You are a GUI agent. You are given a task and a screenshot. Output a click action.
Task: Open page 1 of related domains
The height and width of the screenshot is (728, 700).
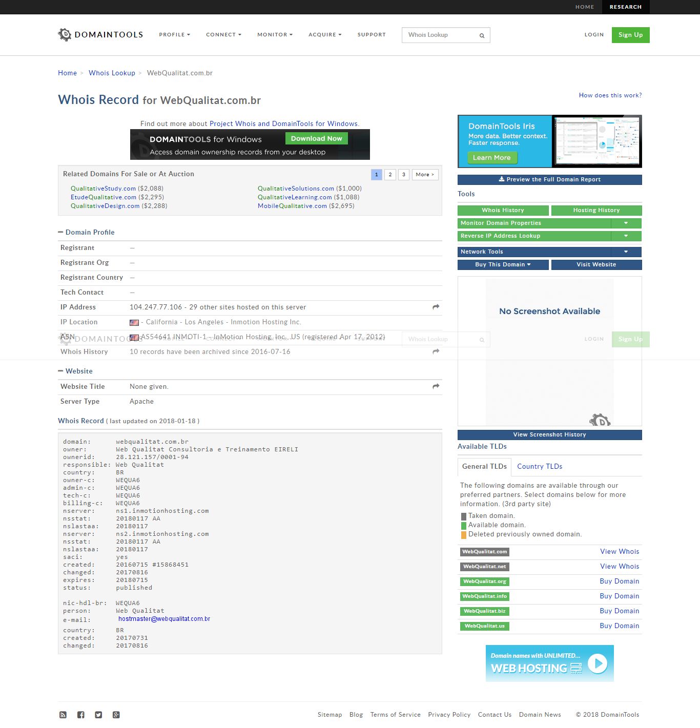(x=377, y=175)
